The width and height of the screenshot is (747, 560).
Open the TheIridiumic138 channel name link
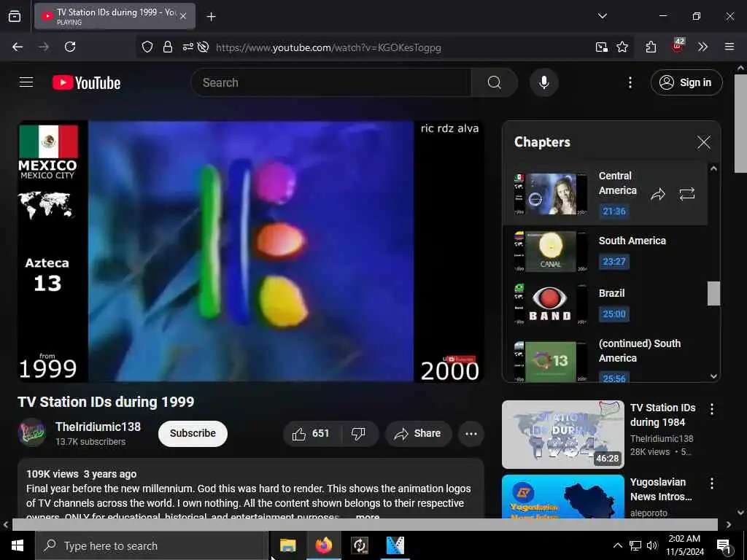pos(98,426)
